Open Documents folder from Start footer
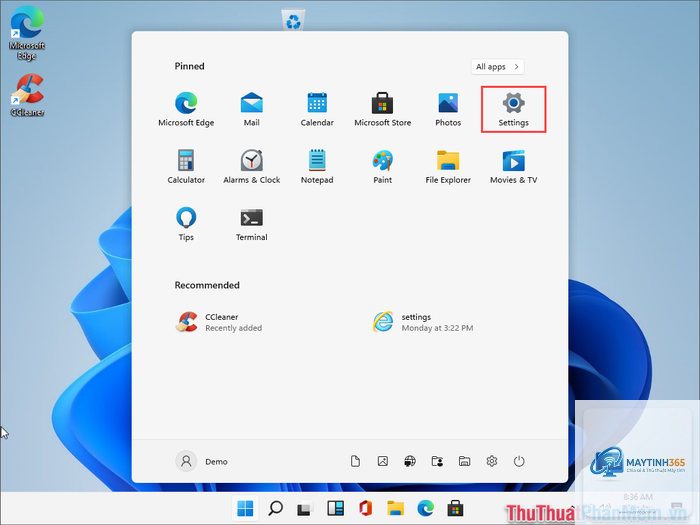 pyautogui.click(x=355, y=461)
